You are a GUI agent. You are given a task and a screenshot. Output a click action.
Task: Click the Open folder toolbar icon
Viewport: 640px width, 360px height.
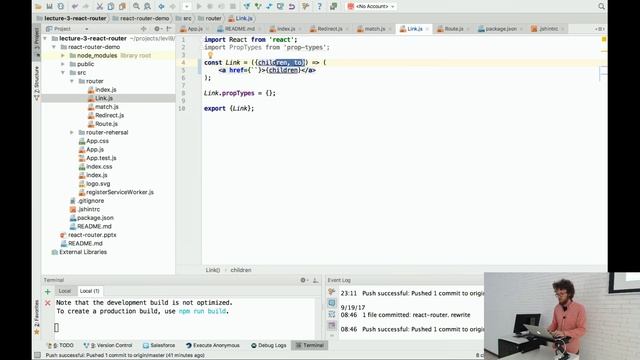[38, 6]
